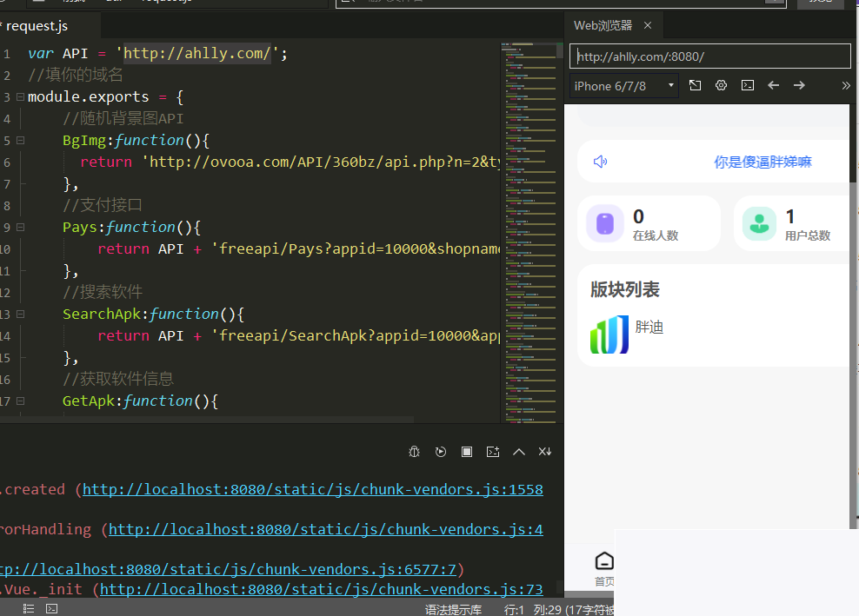This screenshot has height=616, width=859.
Task: Go forward using the right arrow
Action: 799,85
